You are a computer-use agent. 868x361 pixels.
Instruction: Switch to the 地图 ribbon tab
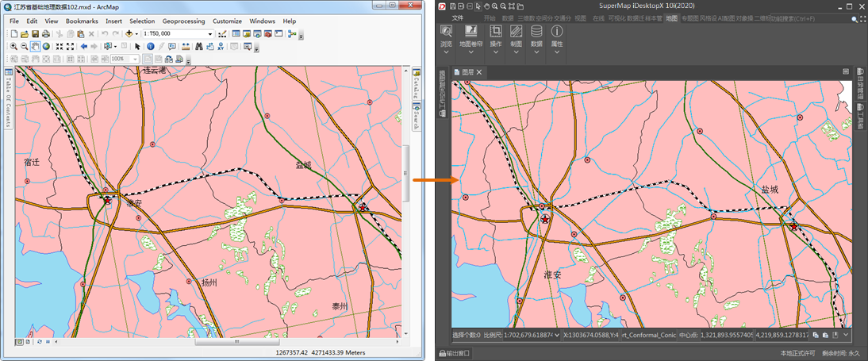[x=672, y=17]
